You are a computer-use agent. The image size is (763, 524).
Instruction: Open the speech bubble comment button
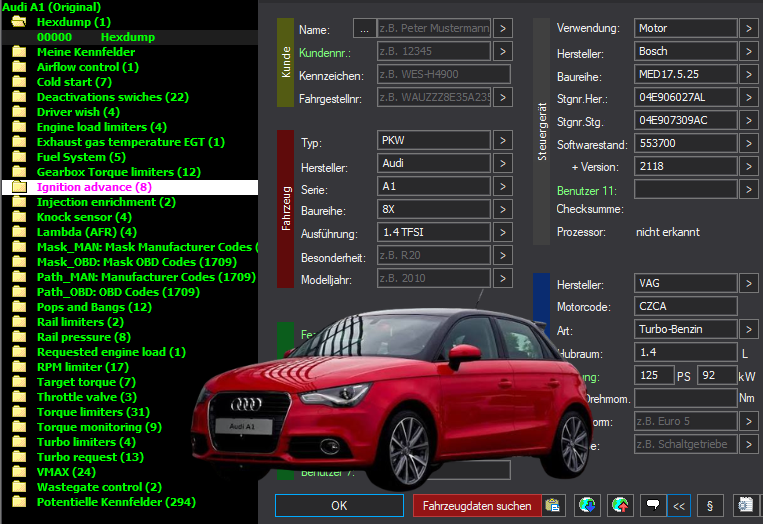653,506
